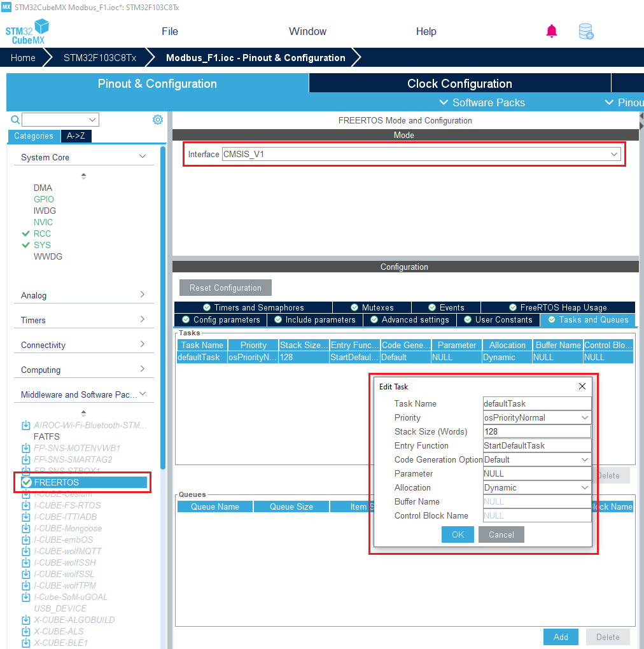Switch to Clock Configuration tab
Viewport: 644px width, 649px height.
point(460,83)
